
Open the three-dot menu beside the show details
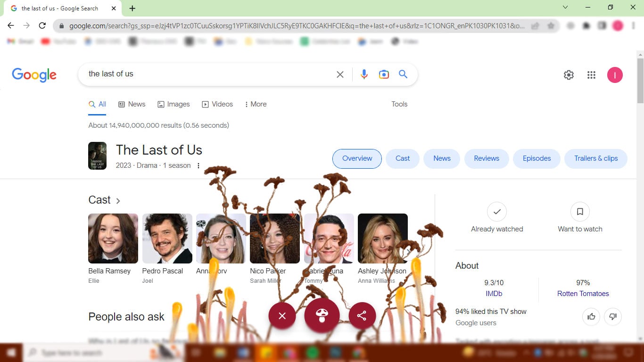[198, 165]
